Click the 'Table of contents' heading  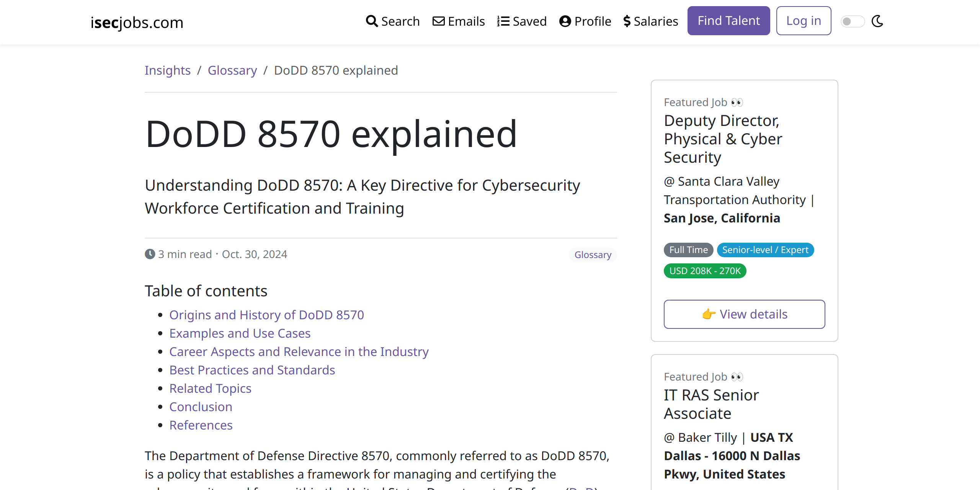206,291
